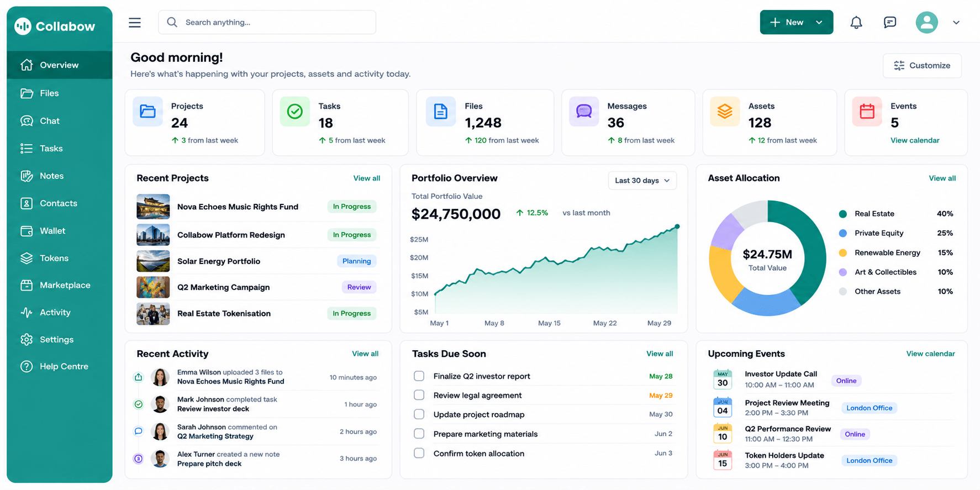Open Notes in the sidebar
Image resolution: width=980 pixels, height=490 pixels.
[60, 176]
